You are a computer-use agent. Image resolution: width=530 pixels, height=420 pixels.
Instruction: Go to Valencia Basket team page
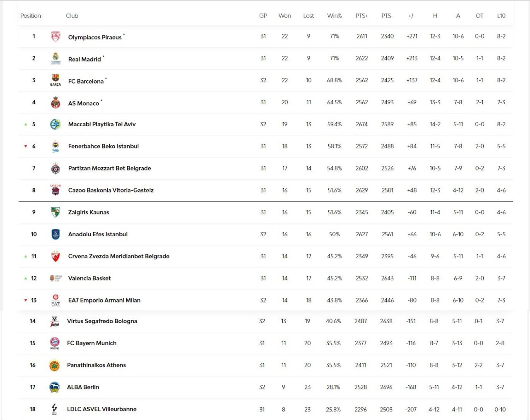pyautogui.click(x=89, y=278)
